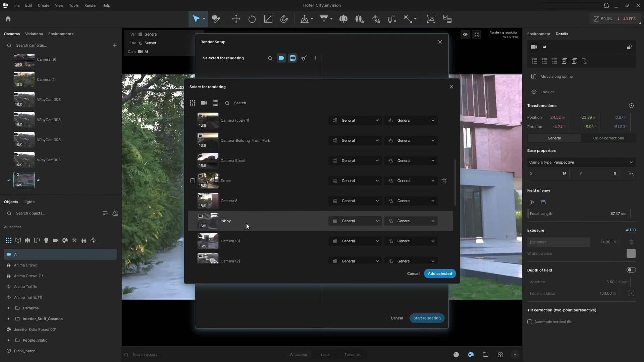This screenshot has height=362, width=644.
Task: Filter Render Setup by camera icon
Action: pyautogui.click(x=281, y=58)
